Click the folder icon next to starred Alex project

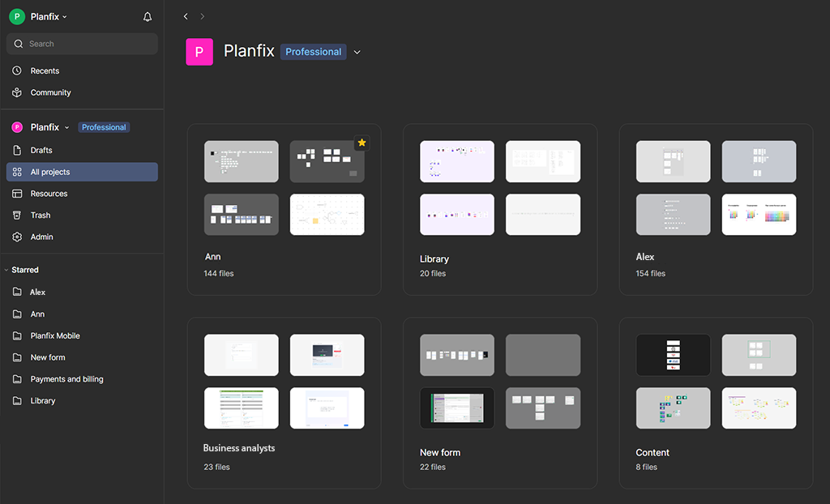click(18, 292)
